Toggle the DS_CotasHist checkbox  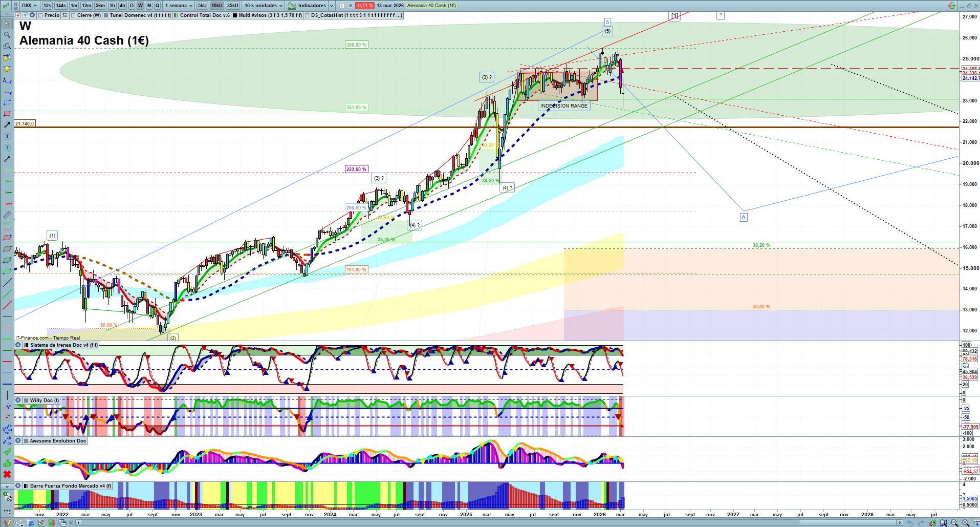tap(307, 15)
